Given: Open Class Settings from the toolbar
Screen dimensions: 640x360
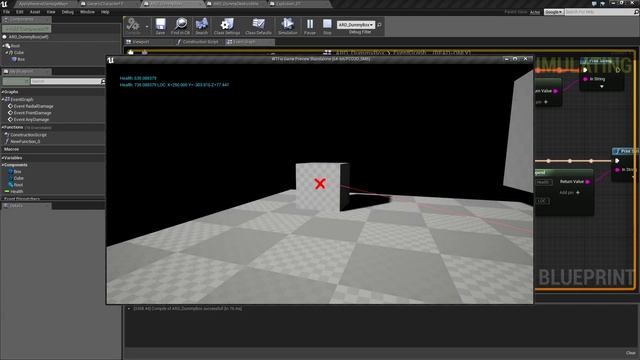Looking at the screenshot, I should pyautogui.click(x=227, y=26).
